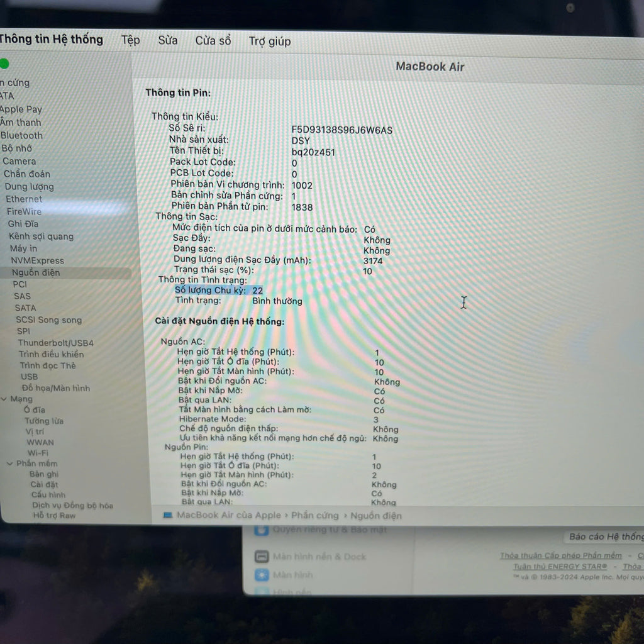The width and height of the screenshot is (644, 644).
Task: Select Ethernet in the sidebar
Action: (x=24, y=199)
